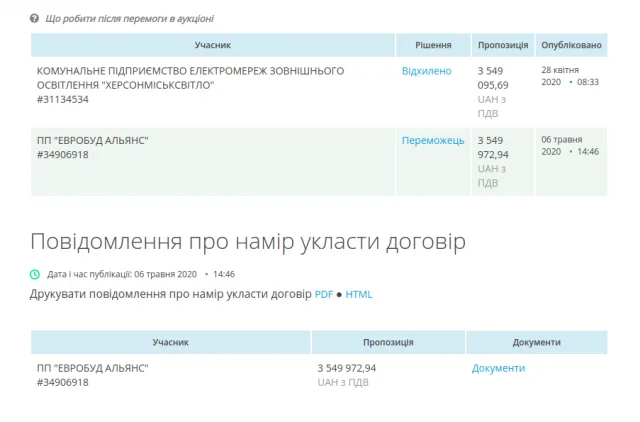Image resolution: width=640 pixels, height=422 pixels.
Task: Download the notice as PDF
Action: (x=324, y=294)
